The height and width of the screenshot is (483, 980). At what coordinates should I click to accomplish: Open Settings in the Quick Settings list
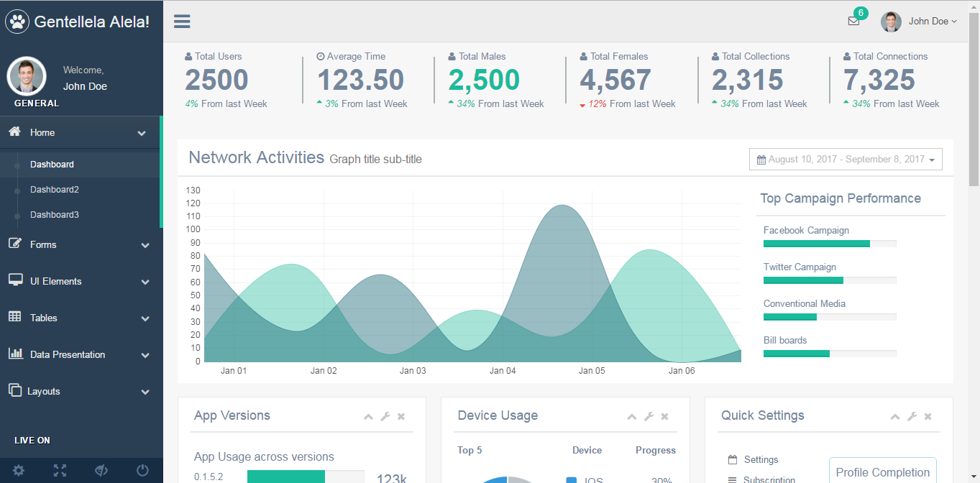[x=761, y=460]
